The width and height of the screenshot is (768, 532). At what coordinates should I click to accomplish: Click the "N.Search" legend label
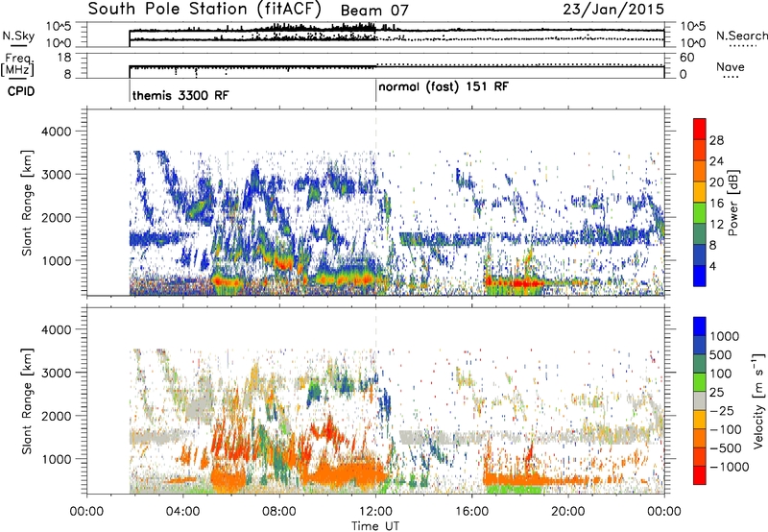(742, 36)
